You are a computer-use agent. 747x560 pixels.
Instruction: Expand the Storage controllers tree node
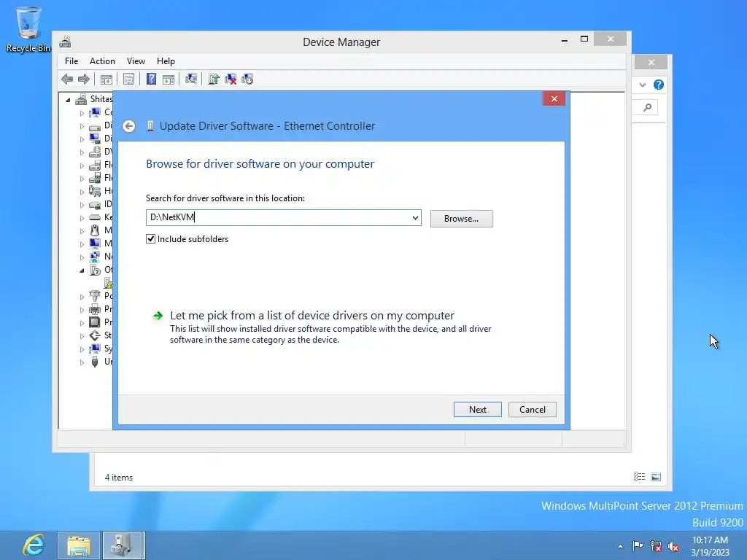(82, 336)
